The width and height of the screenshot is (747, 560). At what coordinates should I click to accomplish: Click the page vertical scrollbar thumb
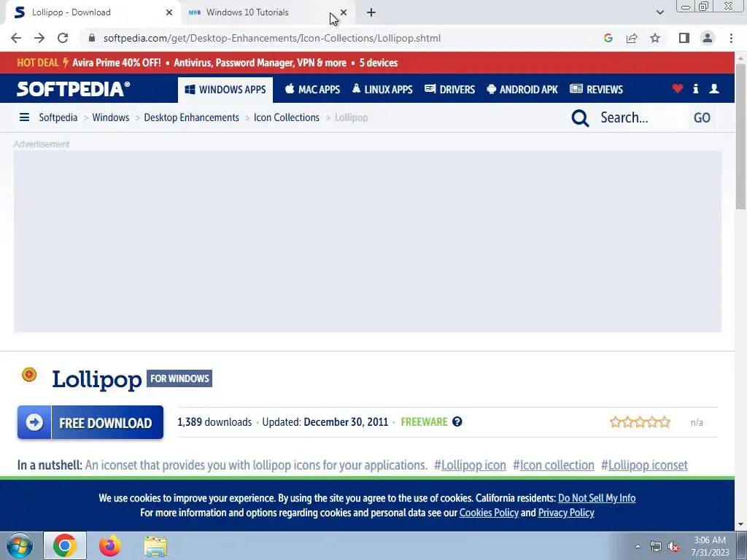click(740, 136)
